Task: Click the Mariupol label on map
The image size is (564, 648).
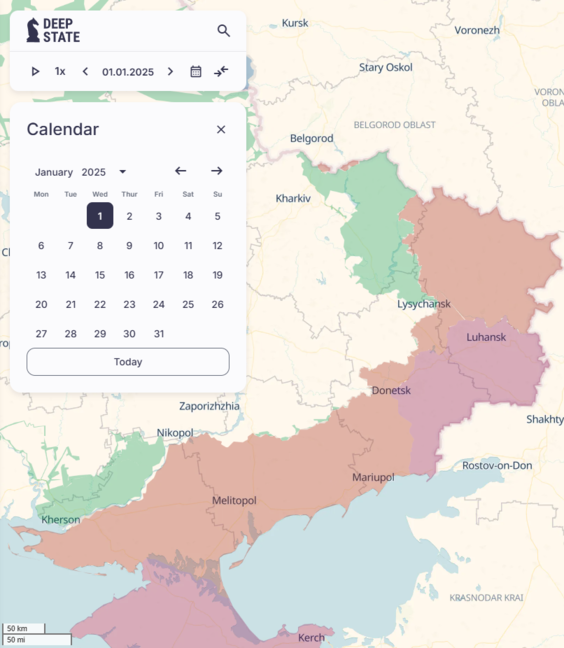Action: (373, 477)
